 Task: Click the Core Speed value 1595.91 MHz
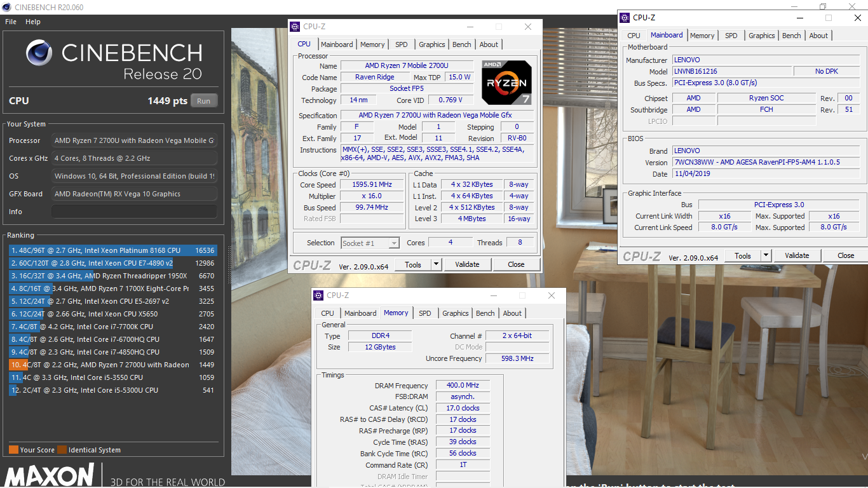coord(372,184)
